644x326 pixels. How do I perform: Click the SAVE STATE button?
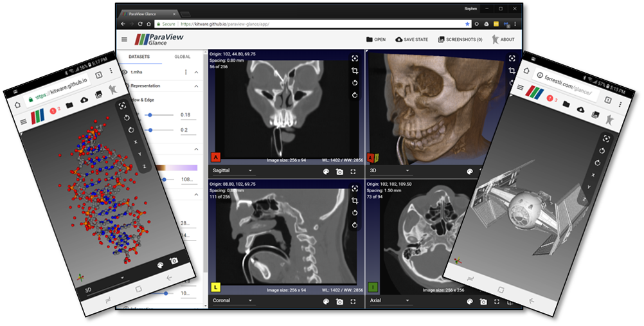pyautogui.click(x=411, y=39)
